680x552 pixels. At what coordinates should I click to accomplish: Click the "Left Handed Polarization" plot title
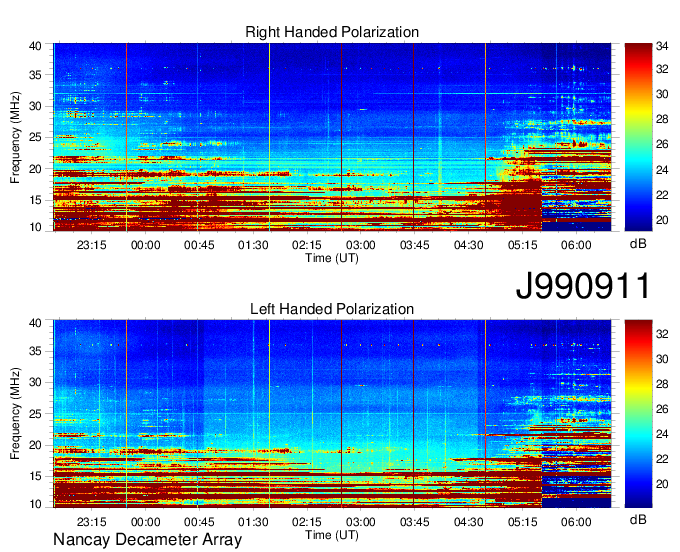pyautogui.click(x=332, y=309)
